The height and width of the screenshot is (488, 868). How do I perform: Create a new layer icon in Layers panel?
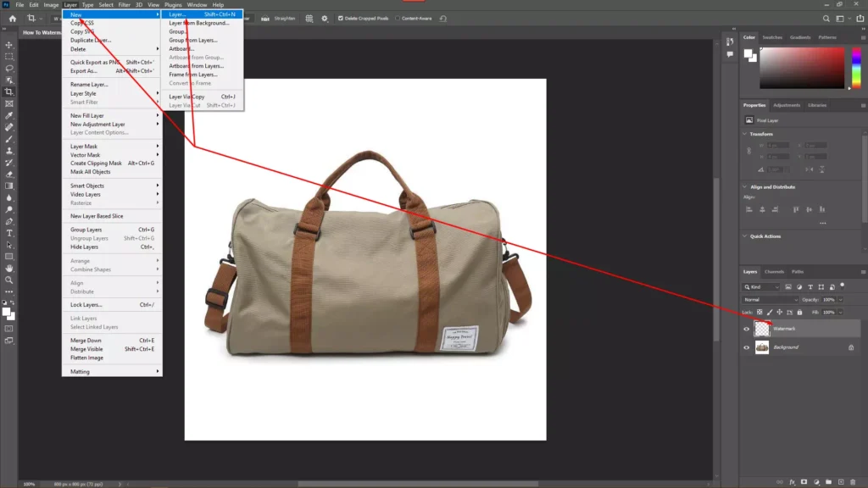coord(841,482)
